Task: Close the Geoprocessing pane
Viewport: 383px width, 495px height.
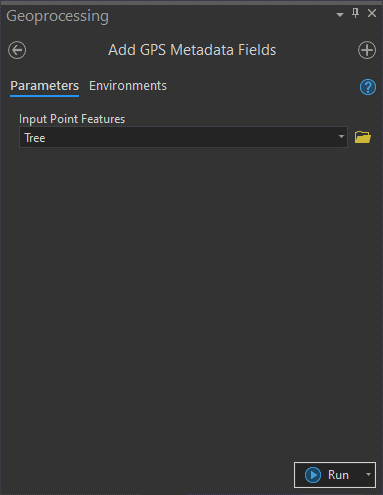Action: [372, 14]
